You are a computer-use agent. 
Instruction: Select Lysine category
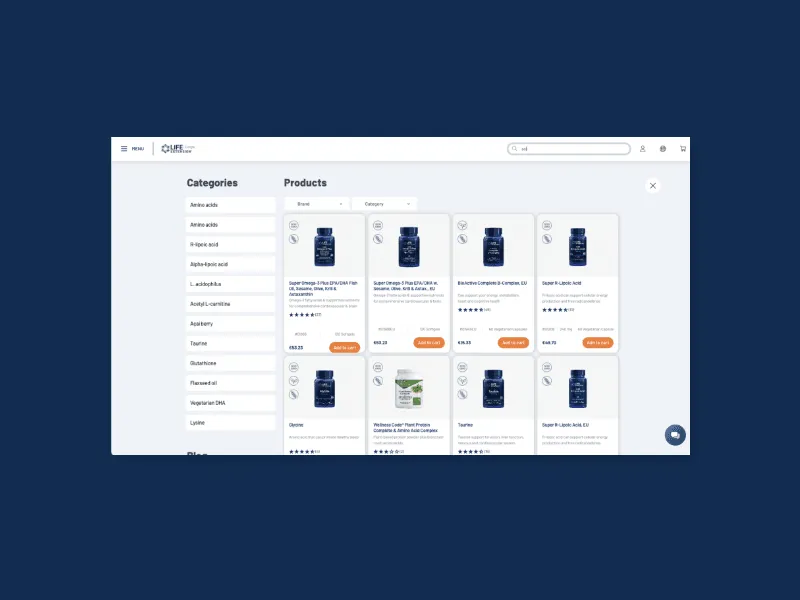(231, 423)
